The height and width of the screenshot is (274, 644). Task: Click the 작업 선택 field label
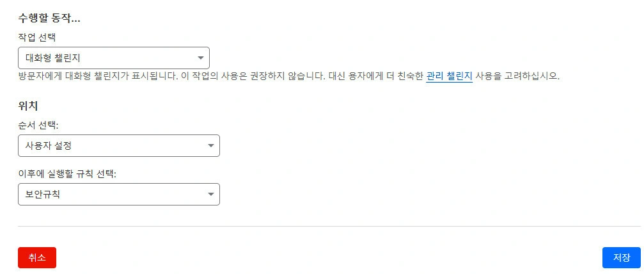click(37, 37)
